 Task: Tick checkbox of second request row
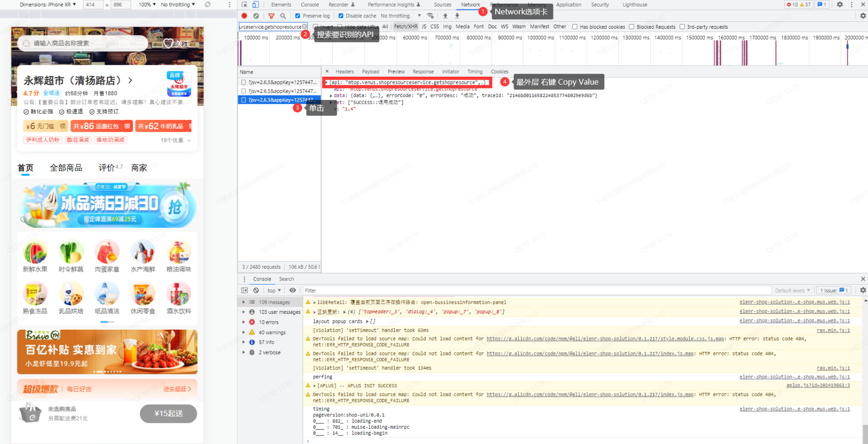coord(243,91)
